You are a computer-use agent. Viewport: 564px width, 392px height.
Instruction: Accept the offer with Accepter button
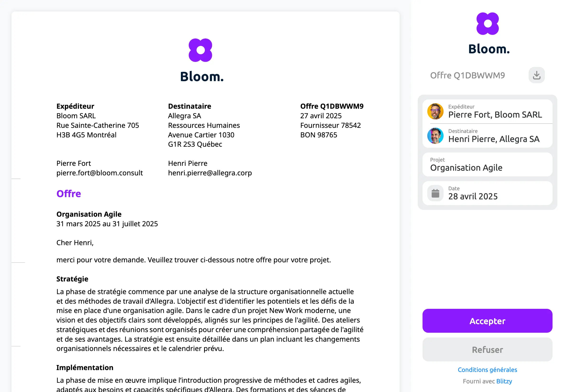pos(487,321)
